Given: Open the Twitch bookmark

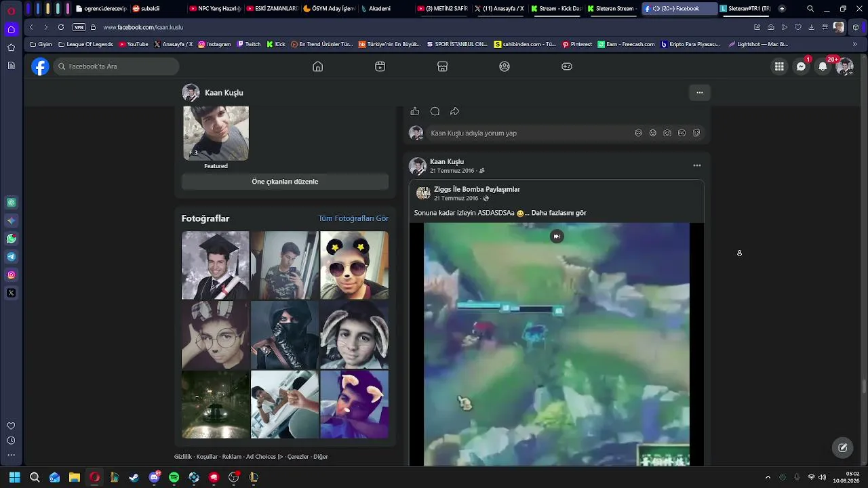Looking at the screenshot, I should pyautogui.click(x=249, y=44).
